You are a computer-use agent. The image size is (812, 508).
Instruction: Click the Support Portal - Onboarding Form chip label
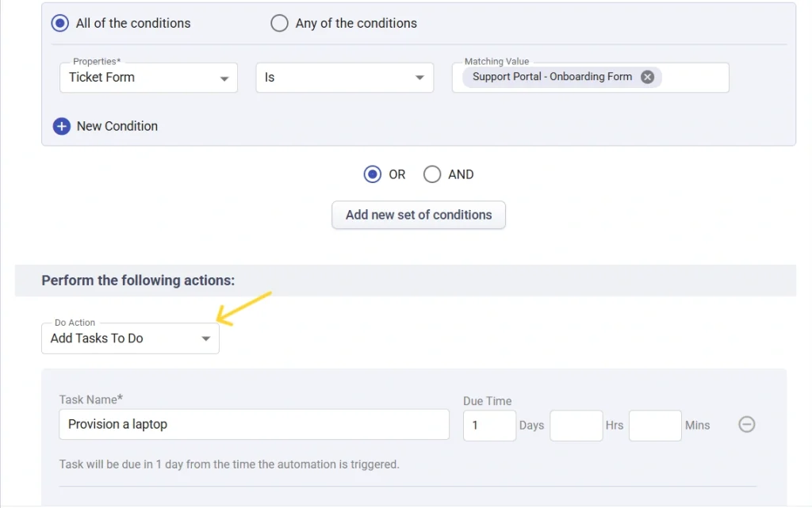point(552,77)
